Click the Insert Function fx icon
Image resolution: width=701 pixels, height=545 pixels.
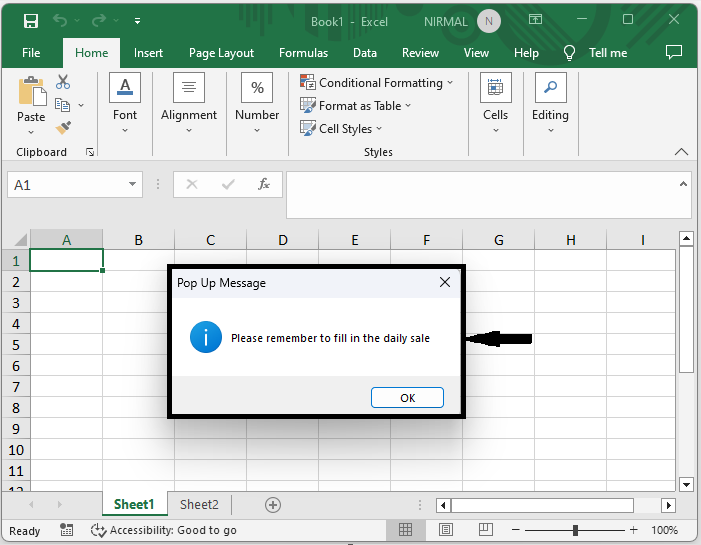[264, 185]
